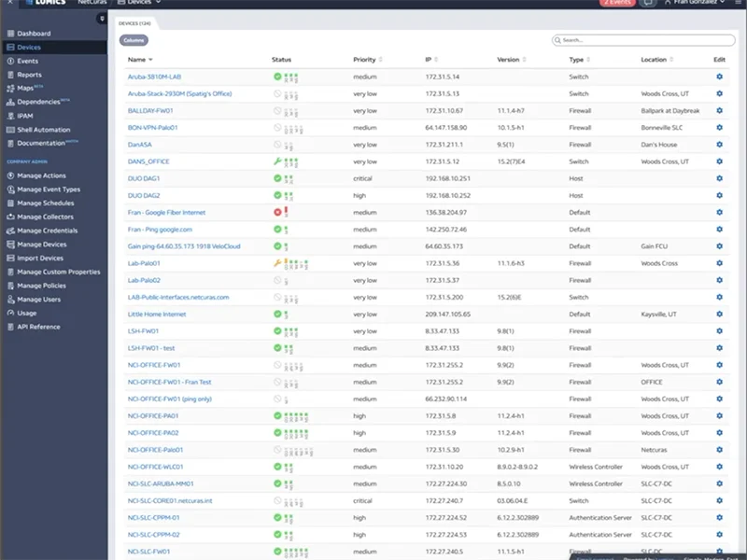Click the edit gear for DanASA
The image size is (747, 560).
(719, 145)
